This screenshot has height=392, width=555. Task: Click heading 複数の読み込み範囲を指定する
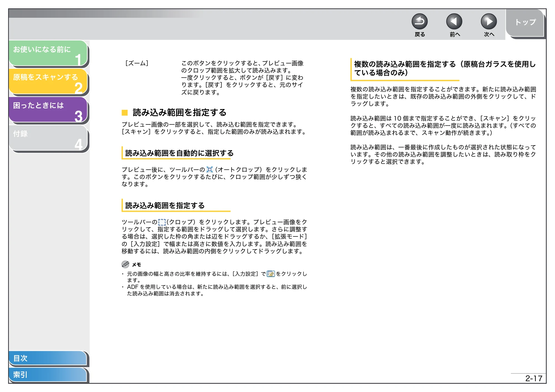click(445, 68)
